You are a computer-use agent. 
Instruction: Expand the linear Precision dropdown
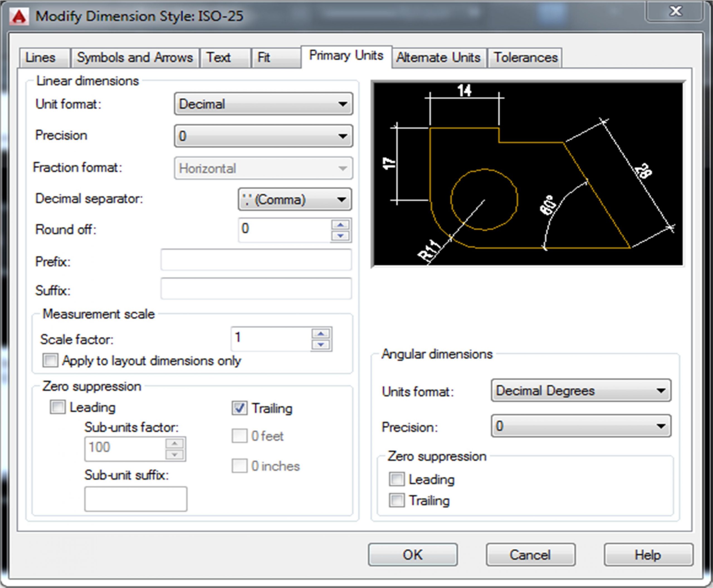[263, 136]
